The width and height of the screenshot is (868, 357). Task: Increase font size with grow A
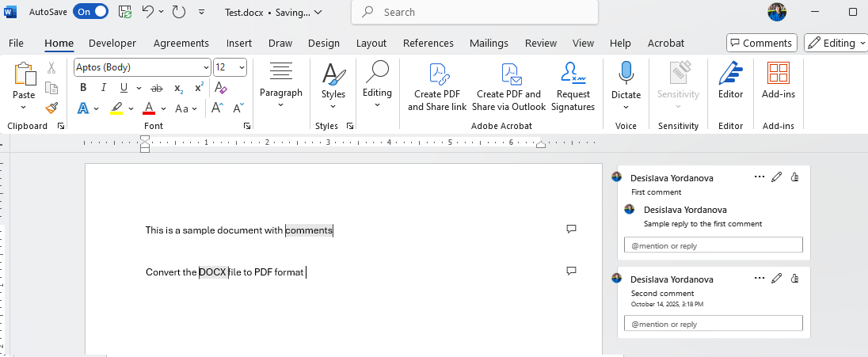click(218, 108)
